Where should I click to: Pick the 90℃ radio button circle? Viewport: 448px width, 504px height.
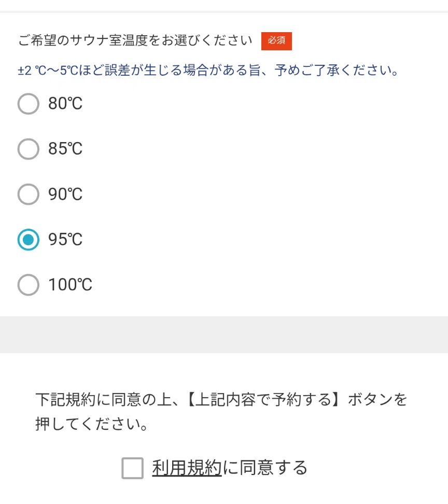coord(29,194)
